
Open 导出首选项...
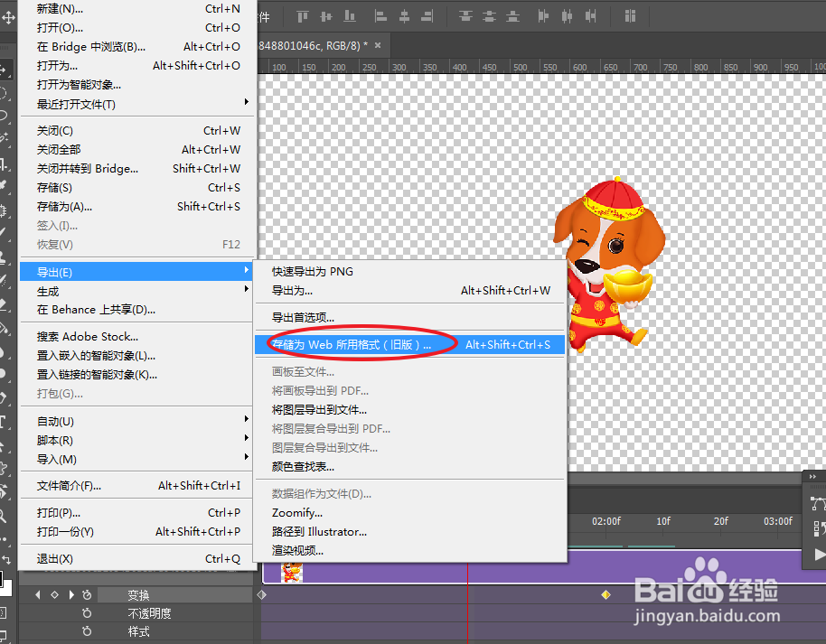[x=410, y=318]
